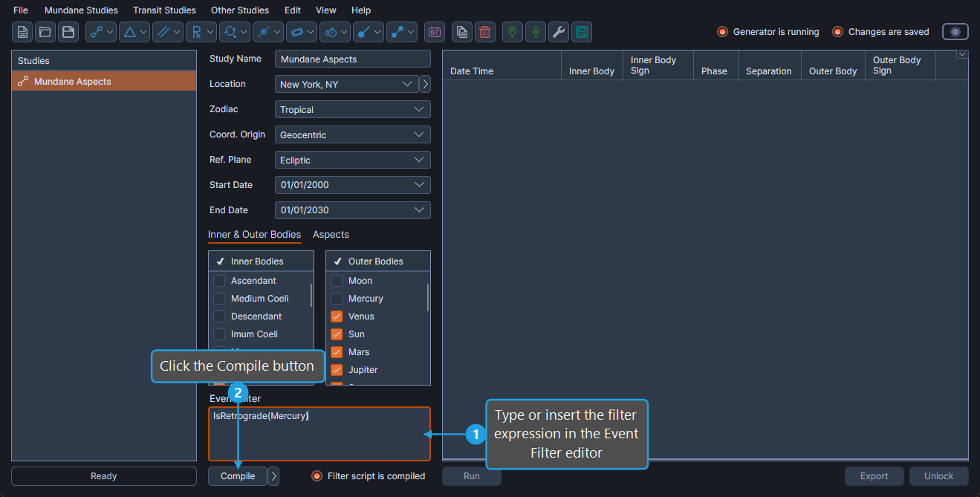Delete study with the red trash icon

pos(485,32)
